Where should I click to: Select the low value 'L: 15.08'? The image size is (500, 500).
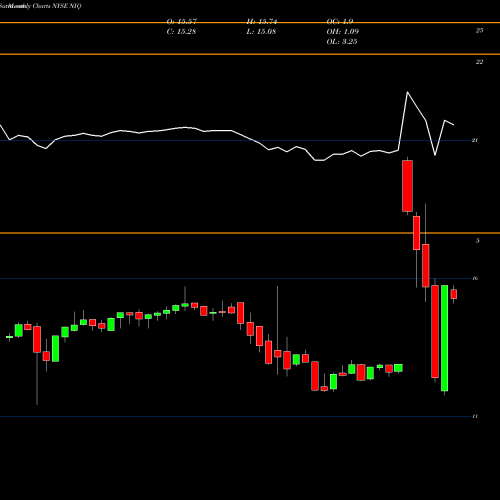[x=261, y=32]
